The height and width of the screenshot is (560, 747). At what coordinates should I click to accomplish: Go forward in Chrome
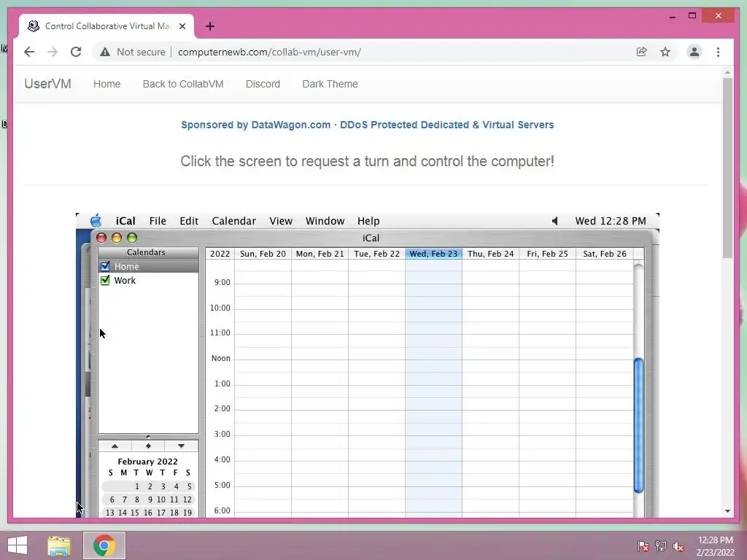point(53,52)
